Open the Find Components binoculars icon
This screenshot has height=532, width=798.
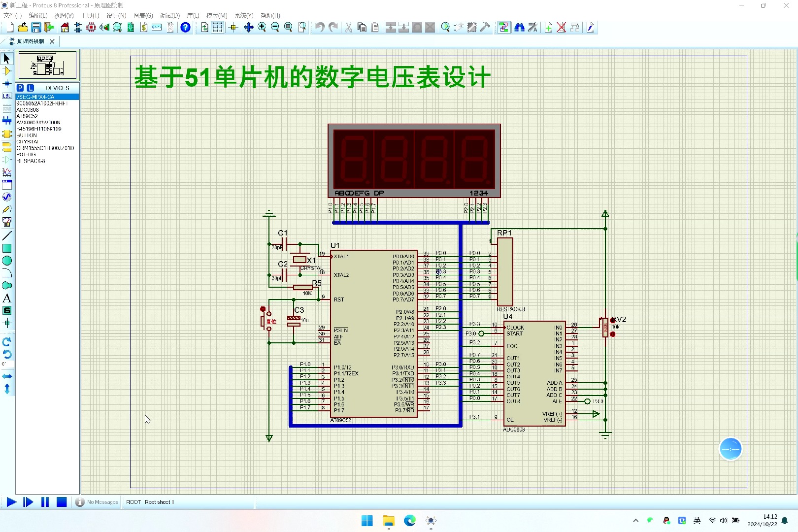coord(519,27)
